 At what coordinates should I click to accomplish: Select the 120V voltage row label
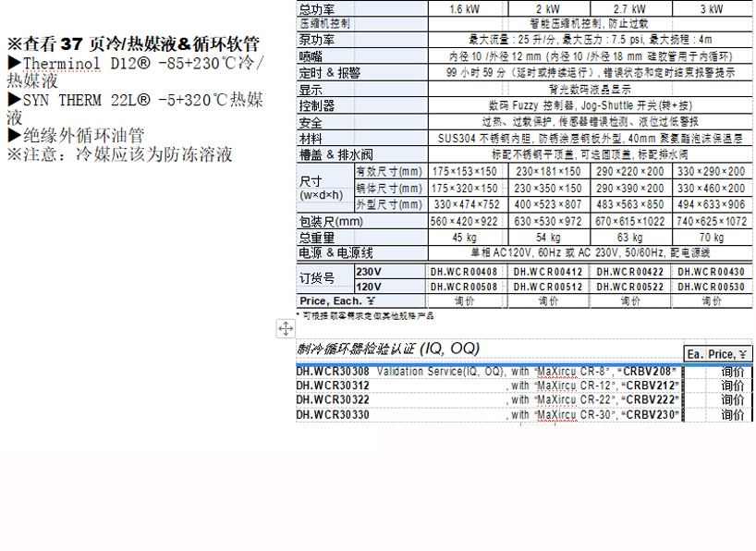[x=367, y=287]
